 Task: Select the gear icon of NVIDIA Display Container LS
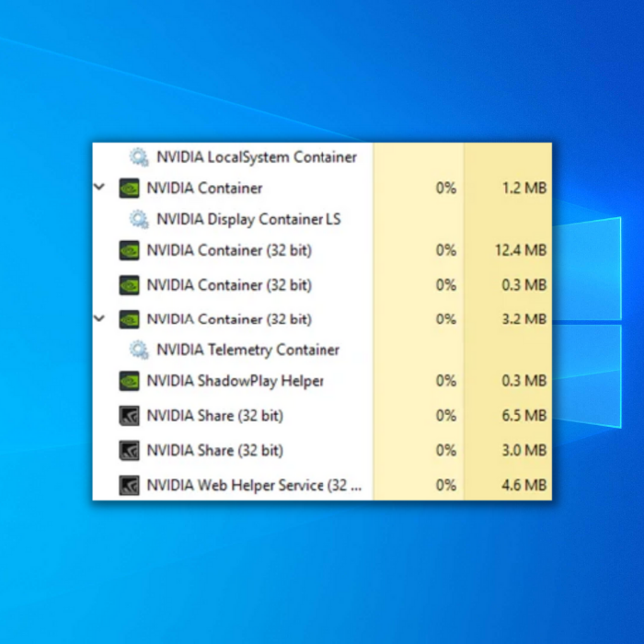pos(139,219)
